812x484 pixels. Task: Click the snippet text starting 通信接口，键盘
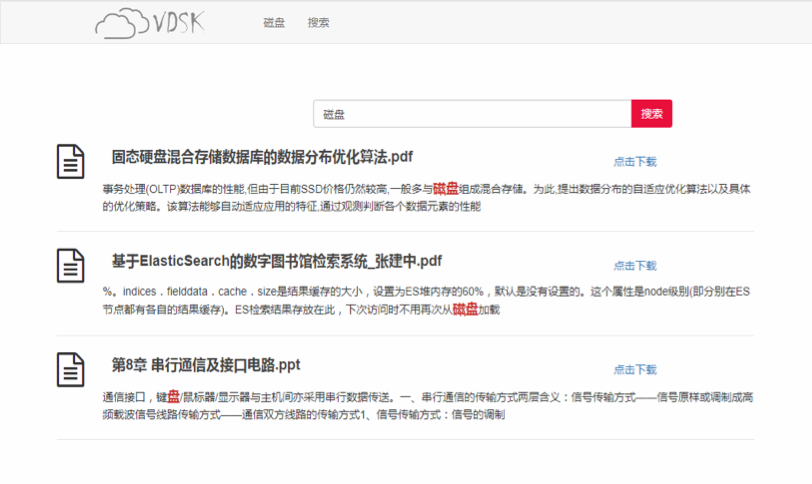tap(428, 405)
